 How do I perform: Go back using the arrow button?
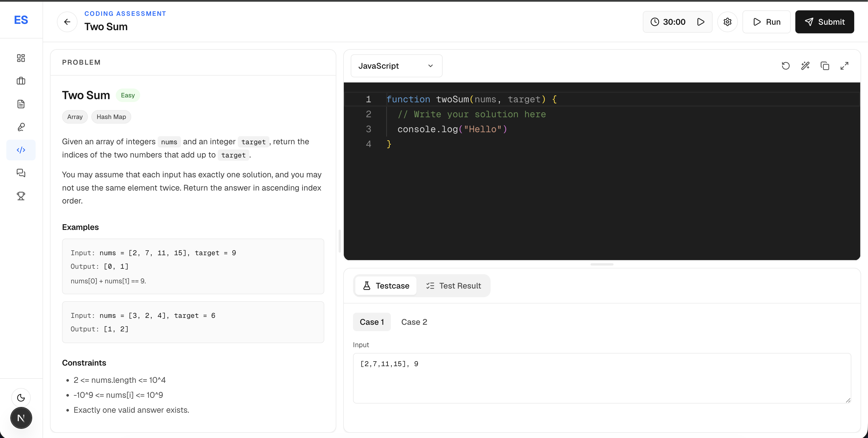(67, 22)
